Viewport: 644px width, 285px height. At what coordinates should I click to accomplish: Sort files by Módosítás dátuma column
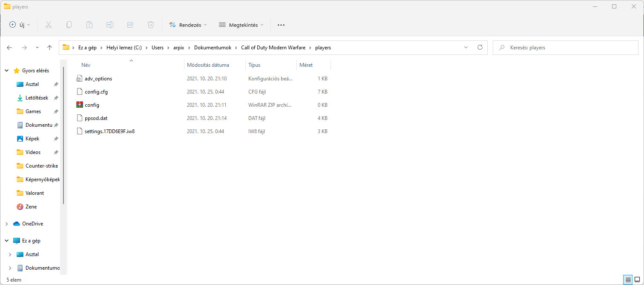(x=208, y=65)
